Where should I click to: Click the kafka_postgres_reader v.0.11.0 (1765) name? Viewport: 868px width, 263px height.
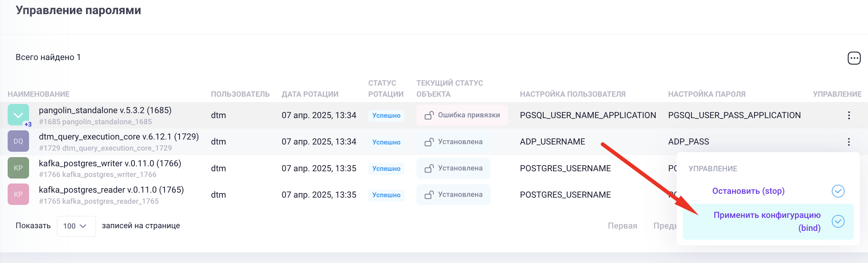click(111, 190)
